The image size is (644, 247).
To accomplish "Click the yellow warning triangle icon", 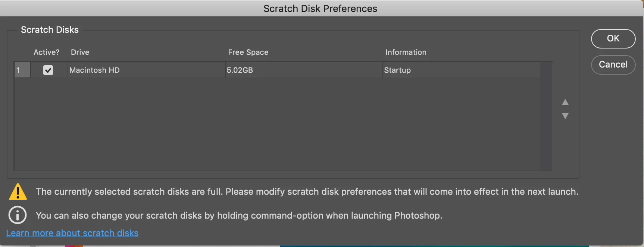I will click(x=18, y=192).
